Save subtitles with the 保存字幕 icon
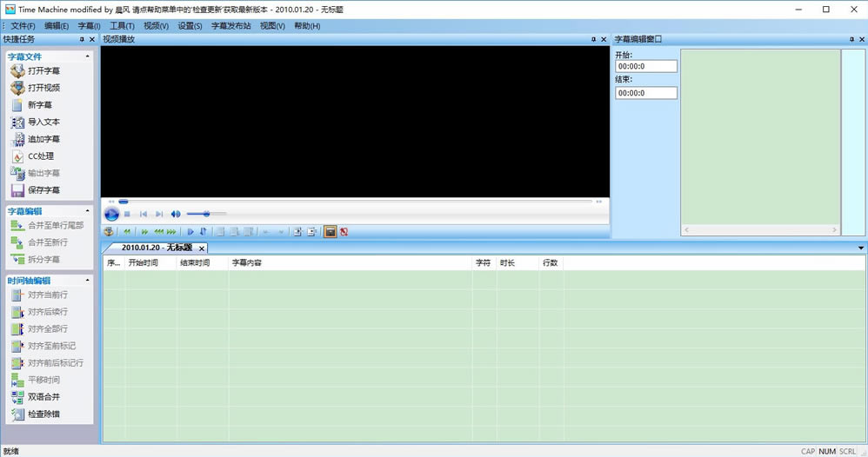The height and width of the screenshot is (457, 868). [17, 190]
